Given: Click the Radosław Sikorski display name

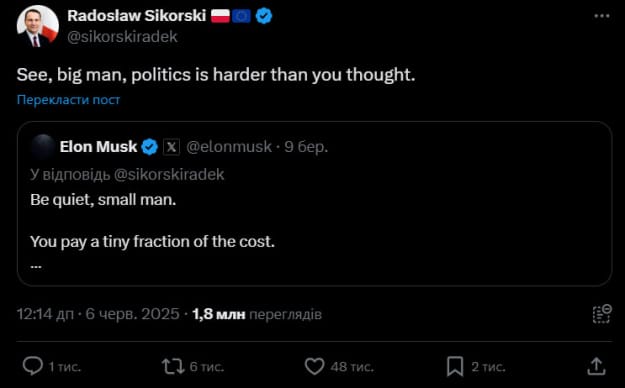Looking at the screenshot, I should [137, 16].
